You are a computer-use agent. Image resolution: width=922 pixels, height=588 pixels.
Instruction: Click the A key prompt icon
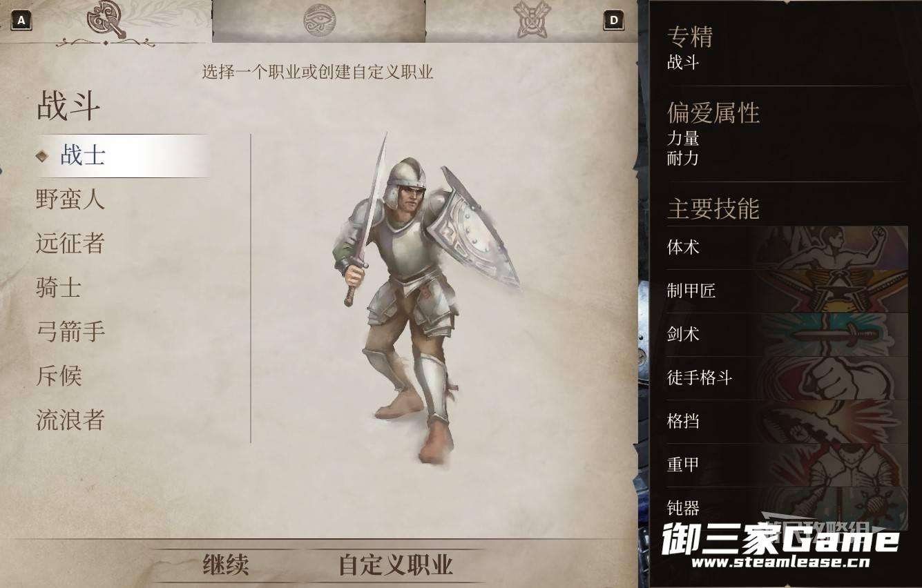click(21, 21)
